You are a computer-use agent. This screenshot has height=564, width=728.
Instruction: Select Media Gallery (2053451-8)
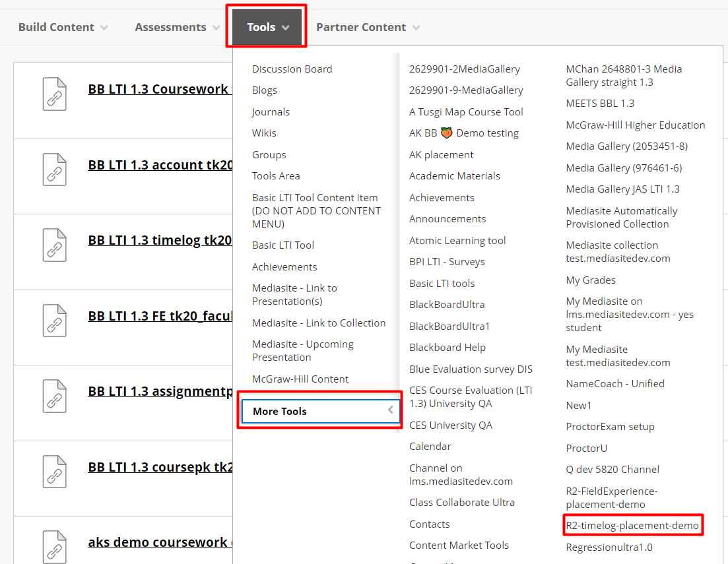click(x=627, y=146)
